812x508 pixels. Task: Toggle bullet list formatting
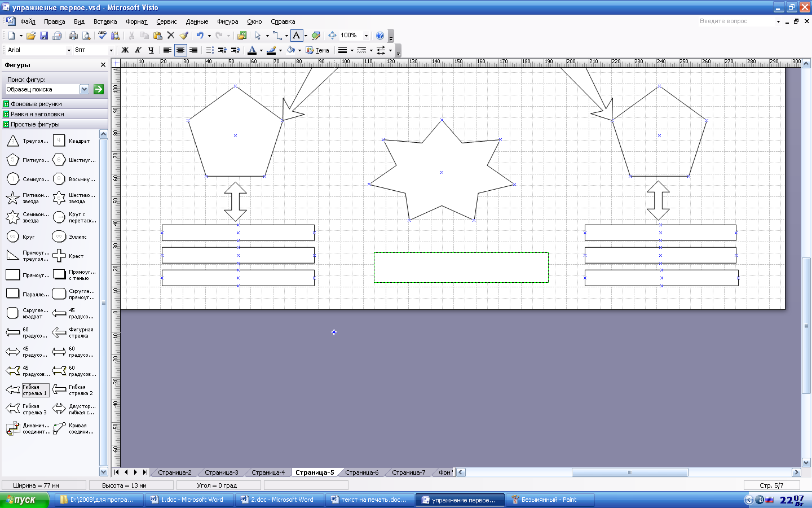pos(210,50)
